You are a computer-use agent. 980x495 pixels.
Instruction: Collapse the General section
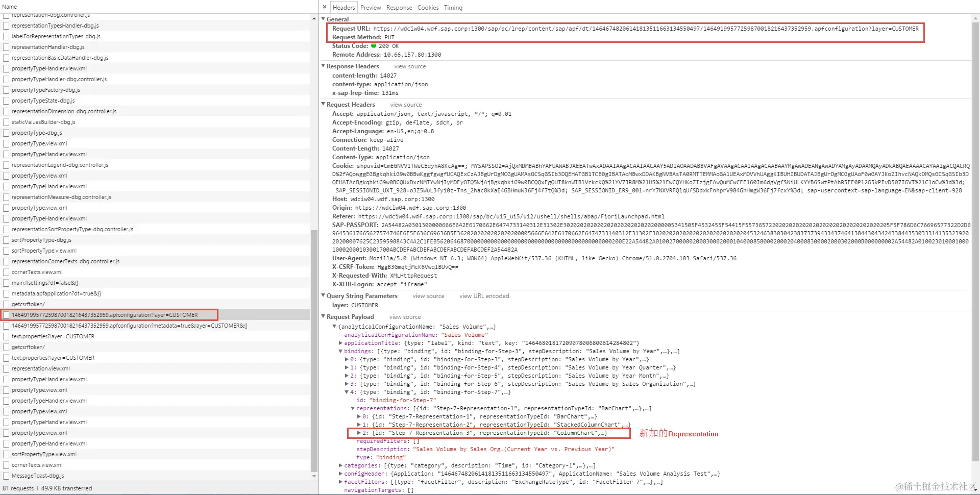(x=323, y=19)
